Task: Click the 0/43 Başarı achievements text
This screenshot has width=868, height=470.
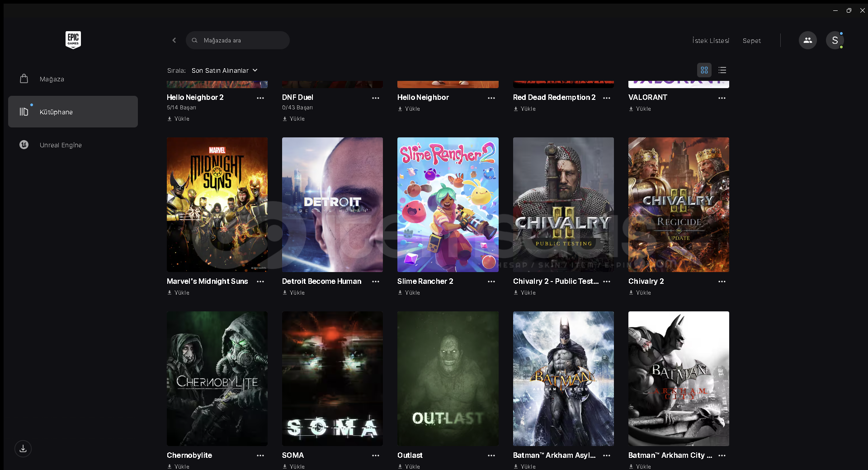Action: 297,108
